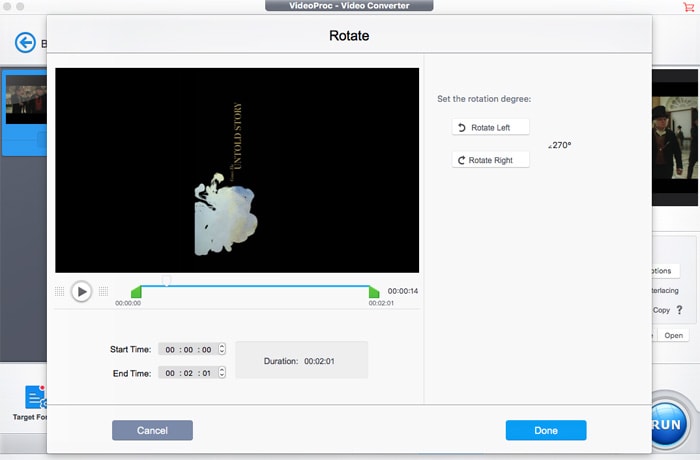
Task: Click the rotated video preview area
Action: pos(237,170)
